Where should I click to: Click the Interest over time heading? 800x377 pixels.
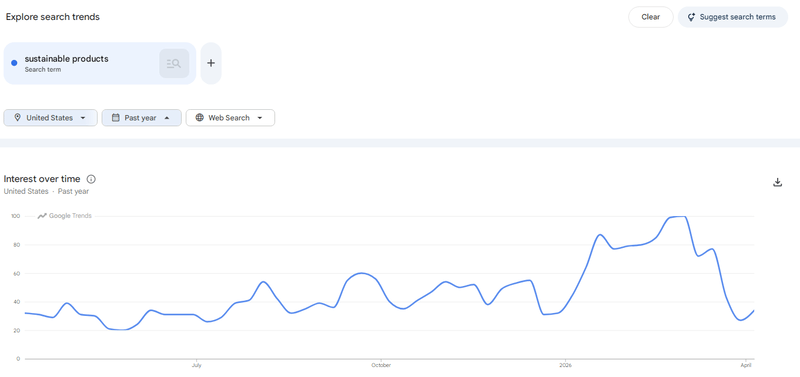coord(42,179)
